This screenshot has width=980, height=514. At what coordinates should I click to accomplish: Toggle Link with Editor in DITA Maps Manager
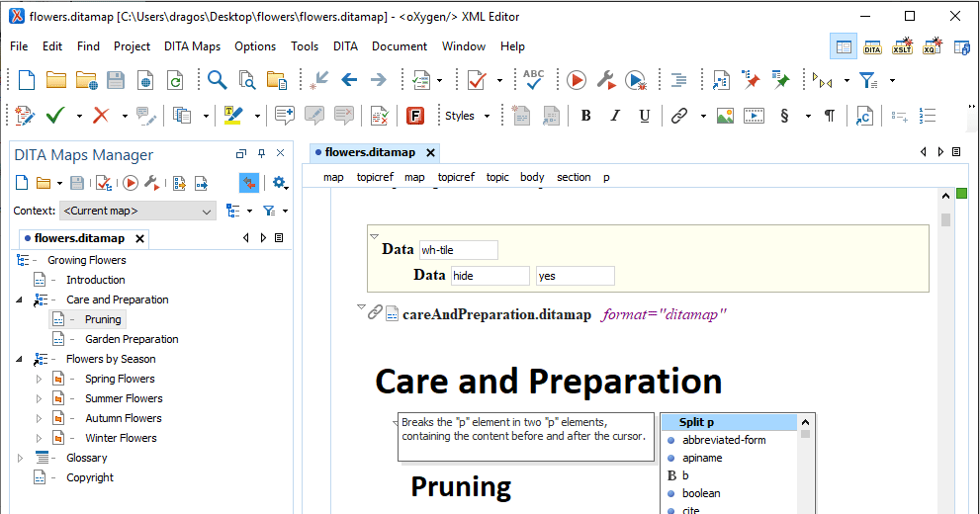pos(248,183)
